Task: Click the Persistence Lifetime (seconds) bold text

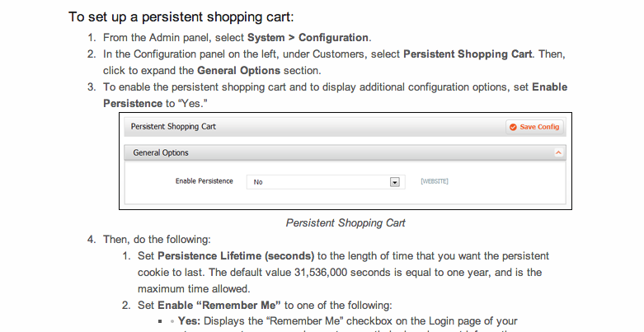Action: coord(236,256)
